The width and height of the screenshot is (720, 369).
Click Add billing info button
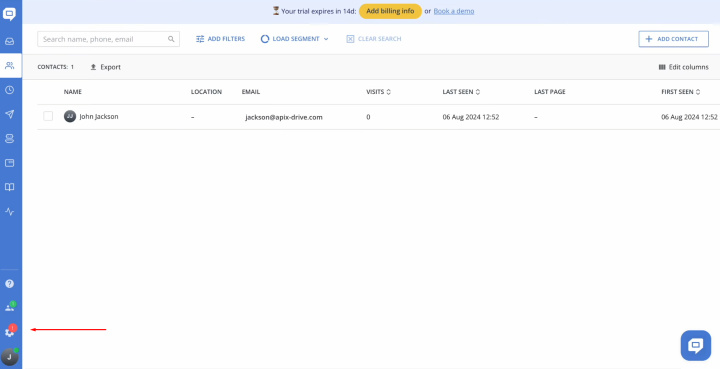pyautogui.click(x=390, y=11)
